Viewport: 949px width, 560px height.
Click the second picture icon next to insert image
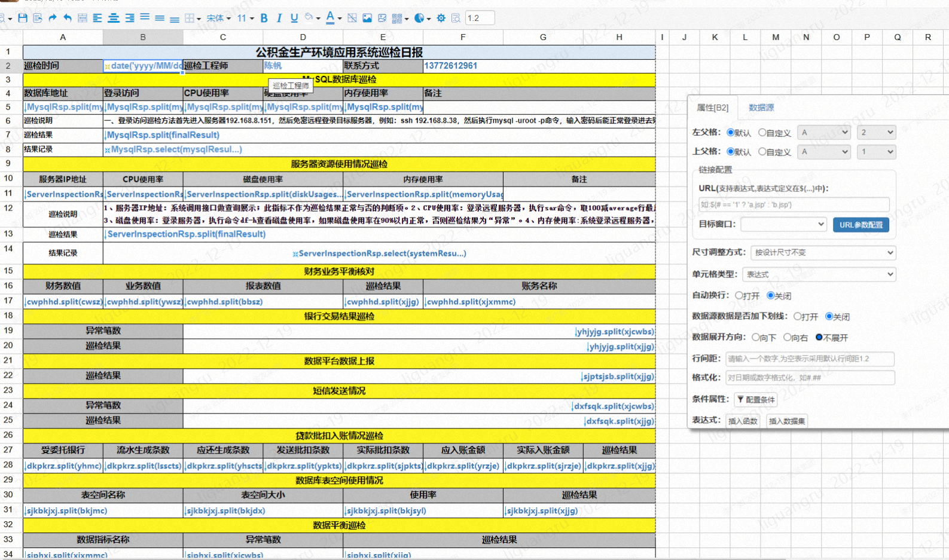click(382, 18)
